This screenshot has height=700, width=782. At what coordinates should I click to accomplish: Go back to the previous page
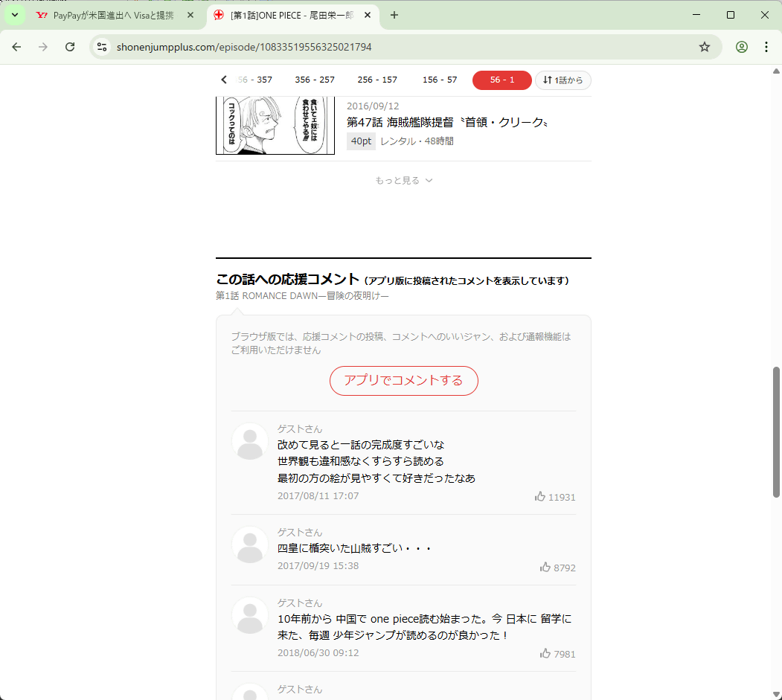pos(16,47)
